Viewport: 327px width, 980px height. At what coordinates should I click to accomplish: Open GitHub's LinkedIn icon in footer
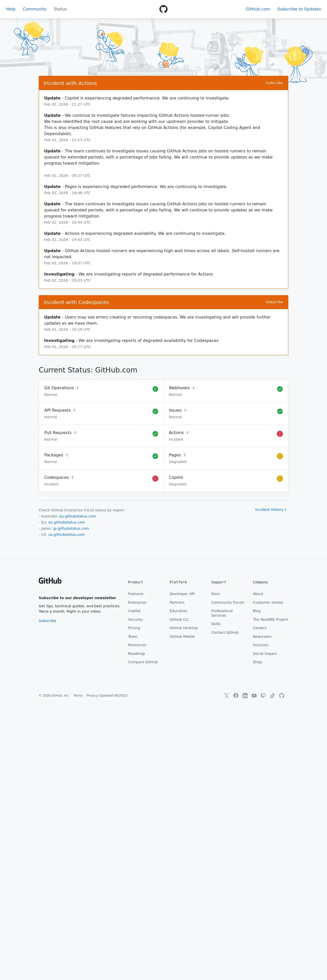[245, 695]
